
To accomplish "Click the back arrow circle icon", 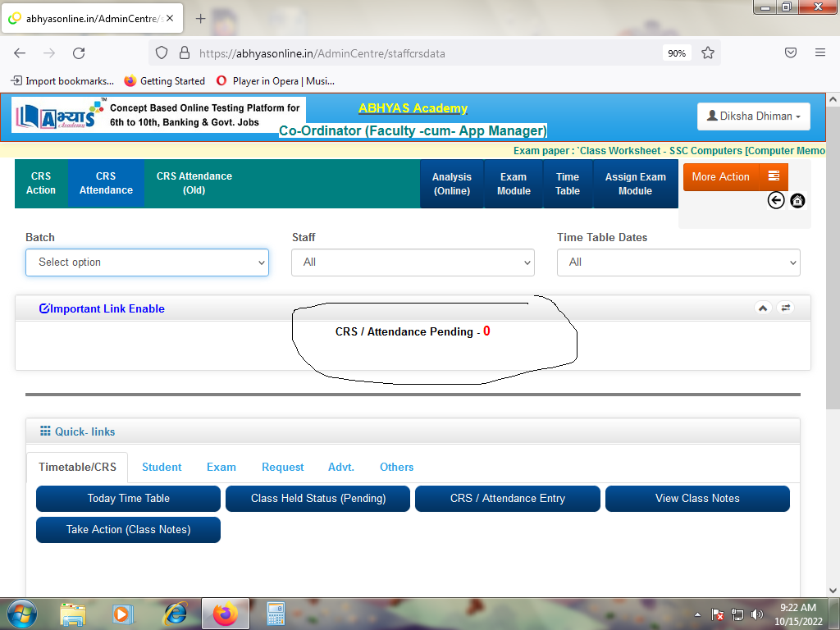I will pyautogui.click(x=776, y=200).
